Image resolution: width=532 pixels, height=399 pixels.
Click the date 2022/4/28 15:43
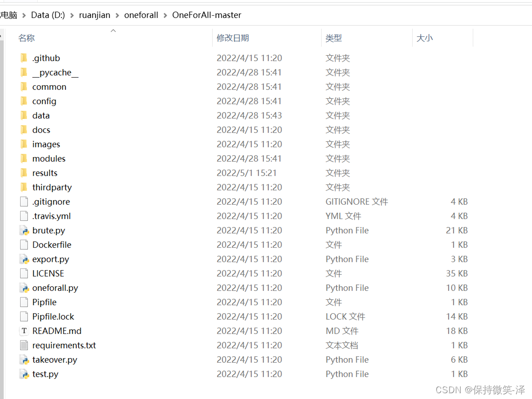click(249, 115)
